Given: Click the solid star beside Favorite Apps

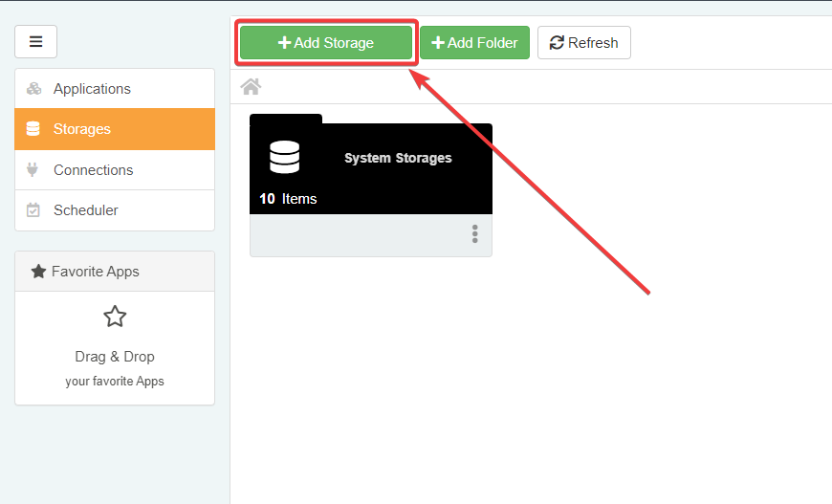Looking at the screenshot, I should (38, 272).
